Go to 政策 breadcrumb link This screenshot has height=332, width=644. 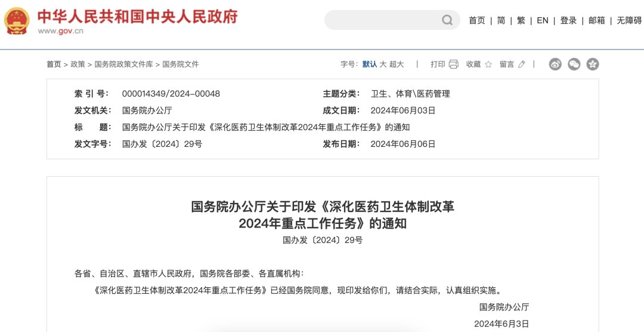click(78, 64)
